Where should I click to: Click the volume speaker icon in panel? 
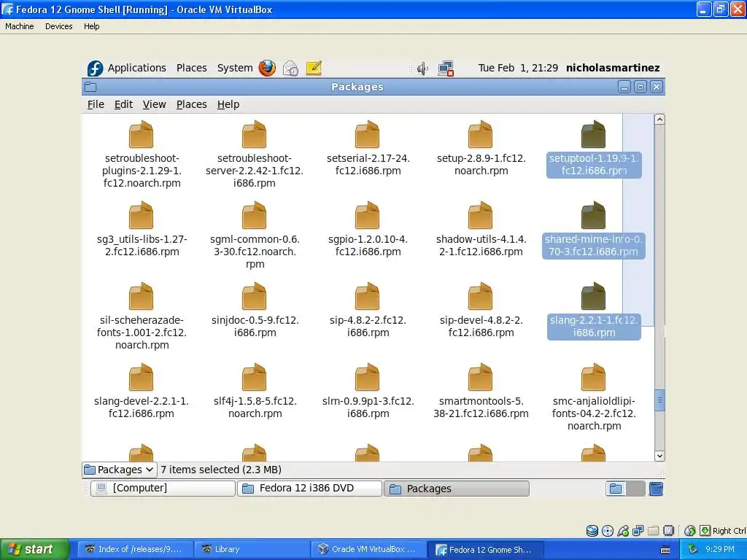pyautogui.click(x=422, y=69)
